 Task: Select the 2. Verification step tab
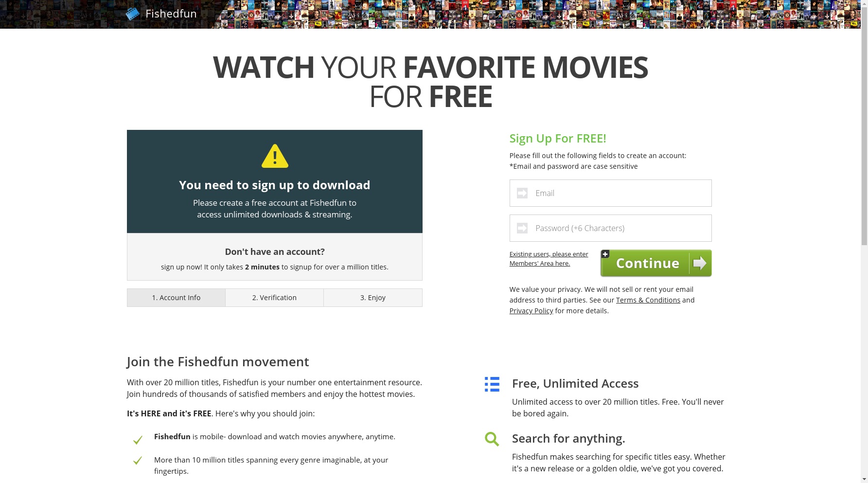pos(274,298)
